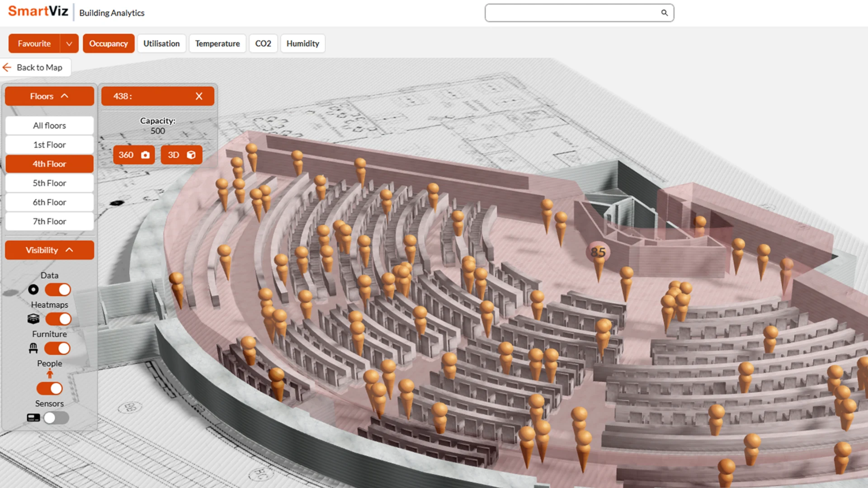This screenshot has width=868, height=488.
Task: Select the Occupancy tab
Action: tap(108, 43)
